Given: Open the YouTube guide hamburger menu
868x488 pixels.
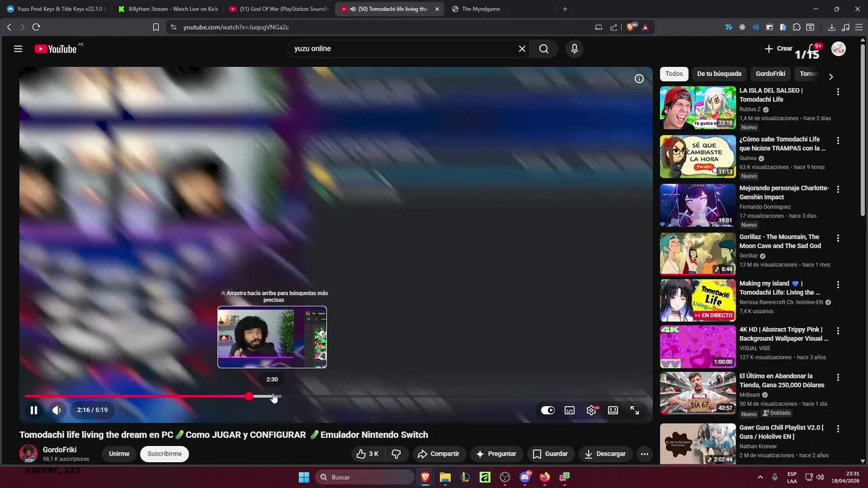Looking at the screenshot, I should (18, 49).
